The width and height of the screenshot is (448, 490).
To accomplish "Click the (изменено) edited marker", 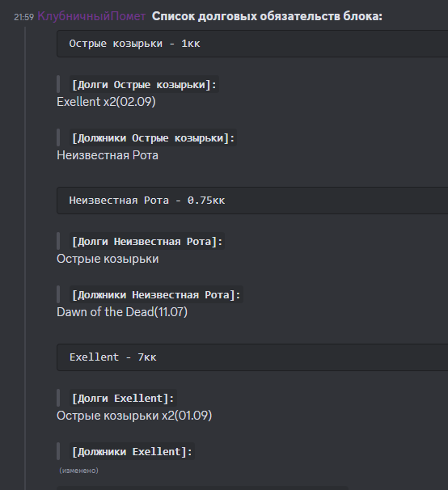I will pyautogui.click(x=78, y=471).
